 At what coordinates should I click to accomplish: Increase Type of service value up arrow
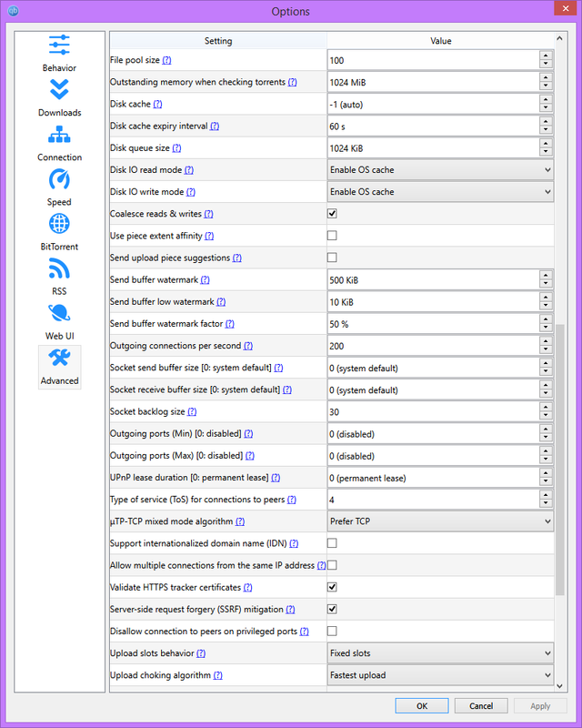coord(546,494)
